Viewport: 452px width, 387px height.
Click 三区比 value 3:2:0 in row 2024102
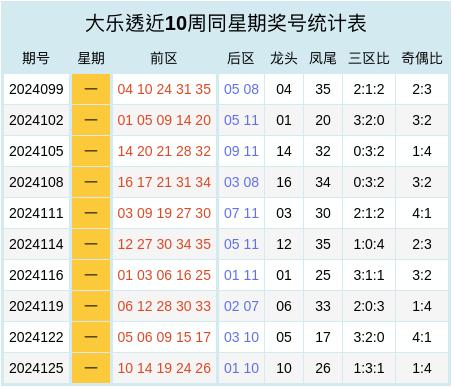[369, 120]
